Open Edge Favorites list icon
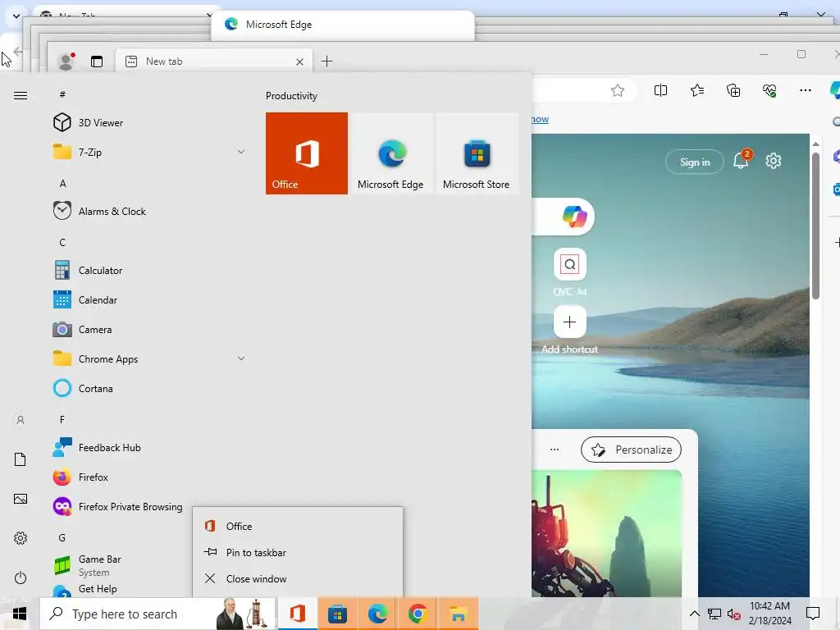 tap(697, 90)
